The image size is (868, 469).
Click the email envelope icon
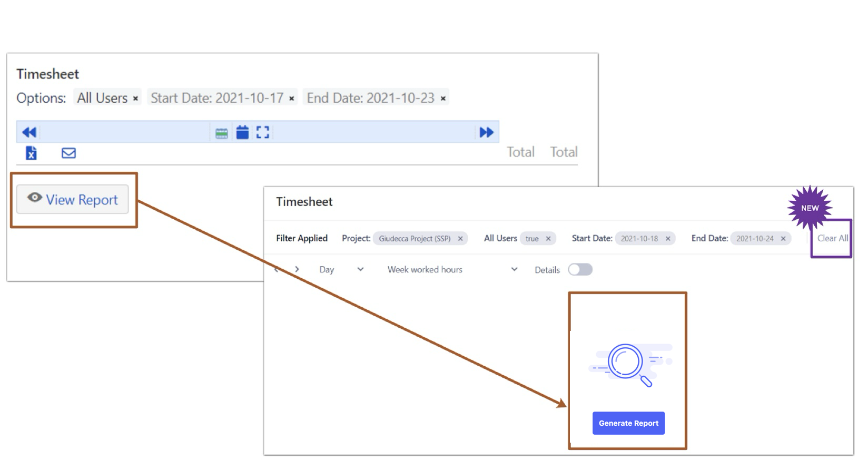click(68, 153)
